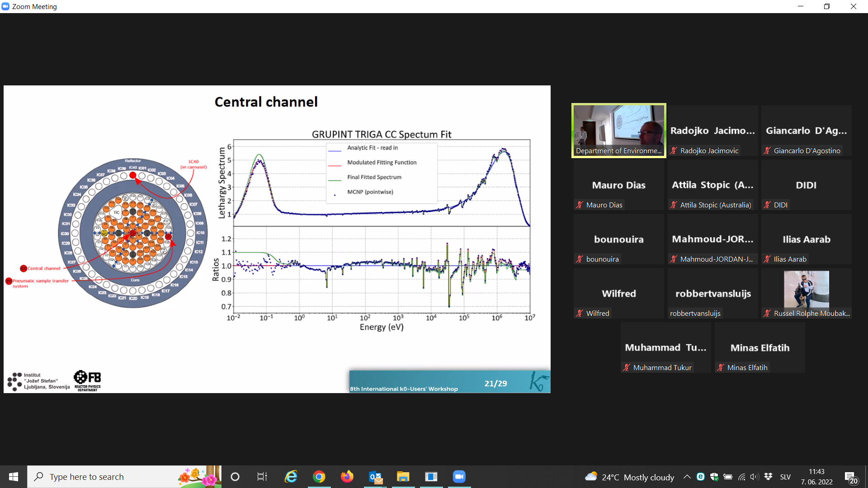Viewport: 868px width, 488px height.
Task: Check battery status tray icon
Action: tap(728, 477)
